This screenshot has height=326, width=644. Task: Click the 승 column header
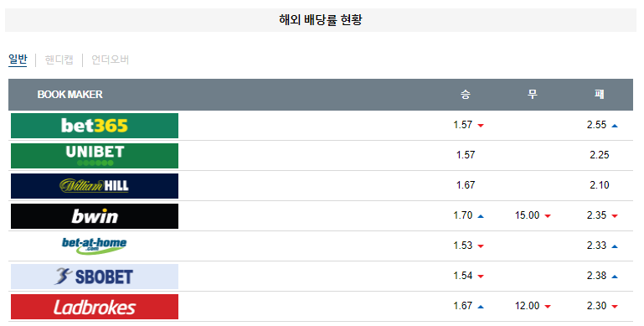click(x=466, y=95)
